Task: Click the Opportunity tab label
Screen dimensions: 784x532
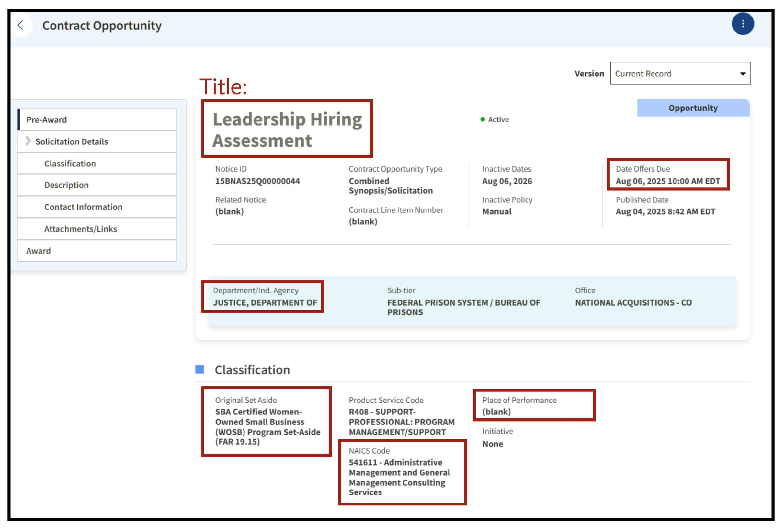Action: point(693,108)
